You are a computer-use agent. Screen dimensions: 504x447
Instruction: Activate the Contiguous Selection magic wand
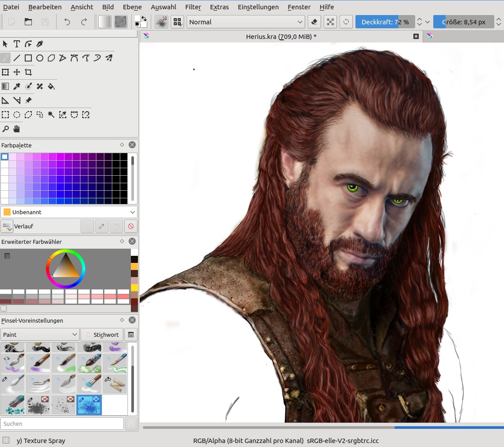[x=51, y=115]
